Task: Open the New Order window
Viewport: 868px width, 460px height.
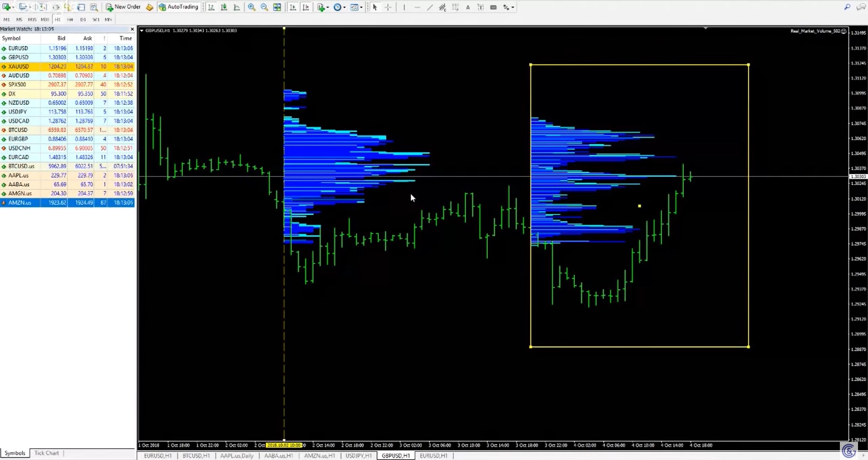Action: 123,7
